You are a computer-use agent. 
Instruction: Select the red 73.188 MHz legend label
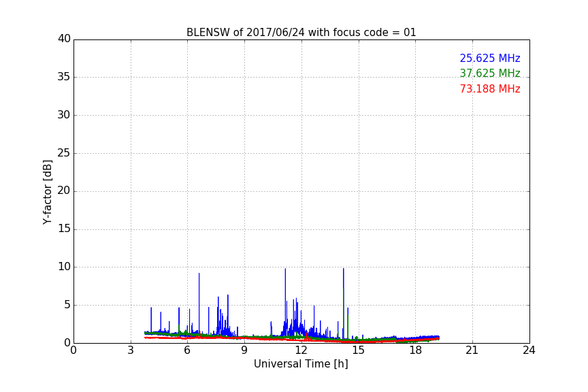click(x=490, y=89)
